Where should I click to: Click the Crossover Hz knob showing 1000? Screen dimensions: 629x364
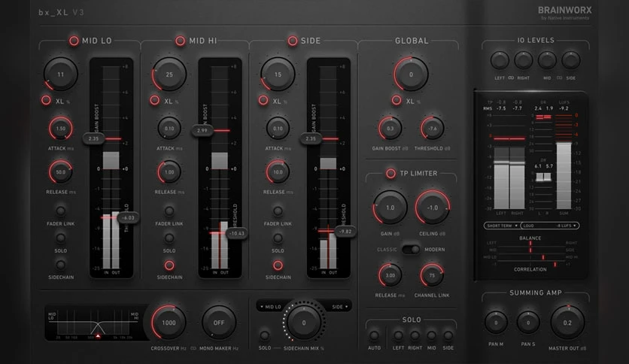point(169,323)
